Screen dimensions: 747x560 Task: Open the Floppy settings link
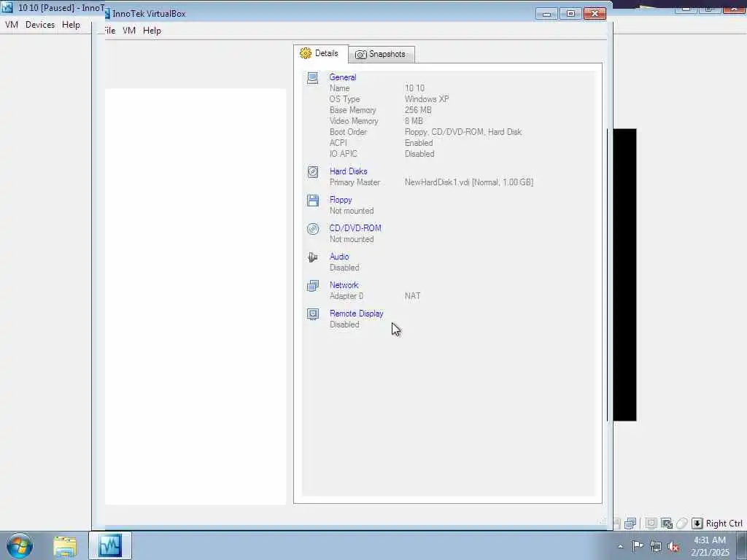pyautogui.click(x=341, y=200)
